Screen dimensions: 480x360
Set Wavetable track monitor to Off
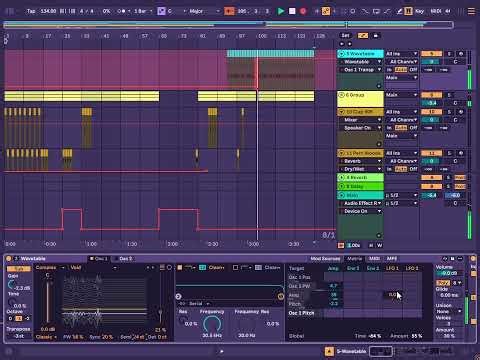point(413,70)
